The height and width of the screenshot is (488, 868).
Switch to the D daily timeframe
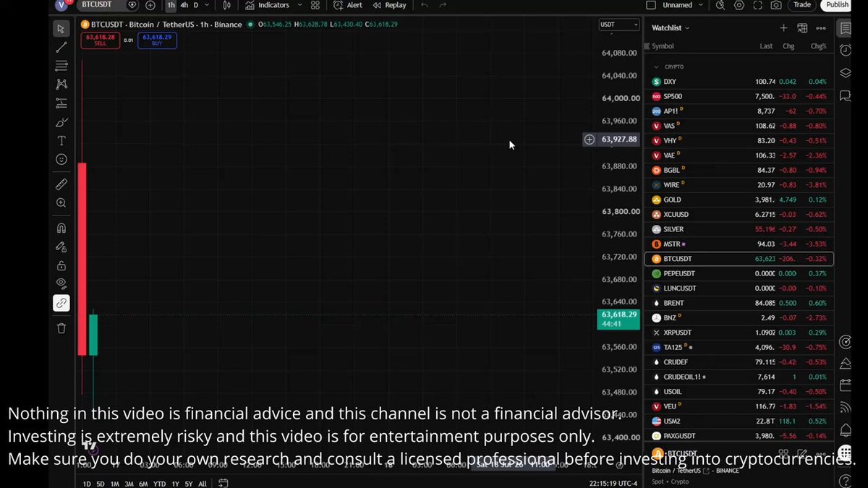click(x=196, y=5)
